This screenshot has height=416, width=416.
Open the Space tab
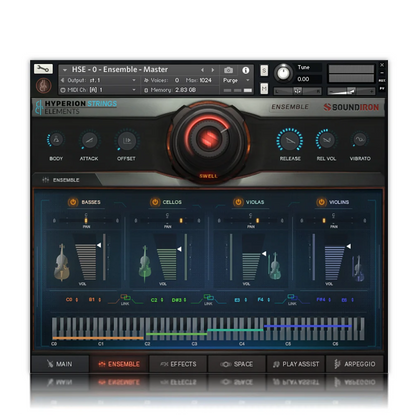click(237, 364)
